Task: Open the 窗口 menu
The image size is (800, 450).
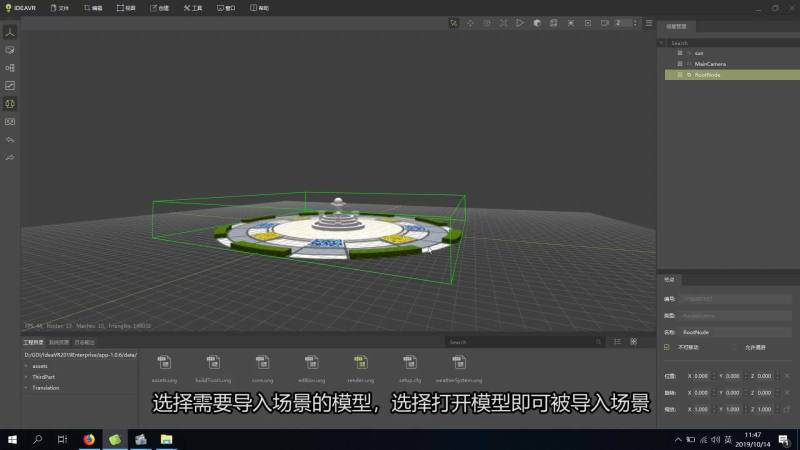Action: (x=226, y=8)
